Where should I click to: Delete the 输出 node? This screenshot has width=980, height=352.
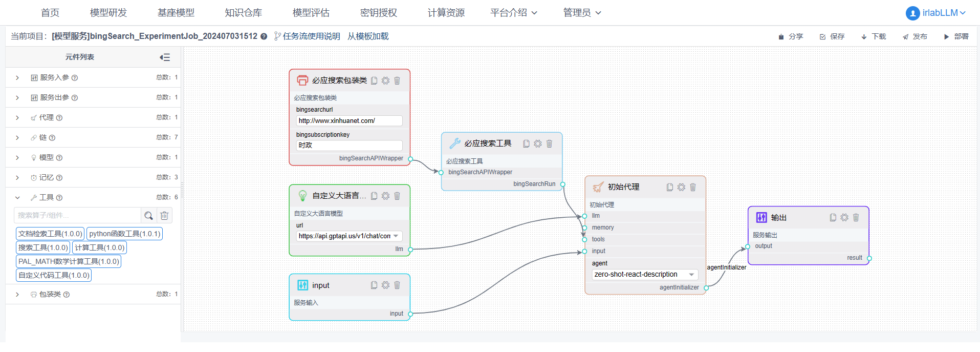(856, 217)
